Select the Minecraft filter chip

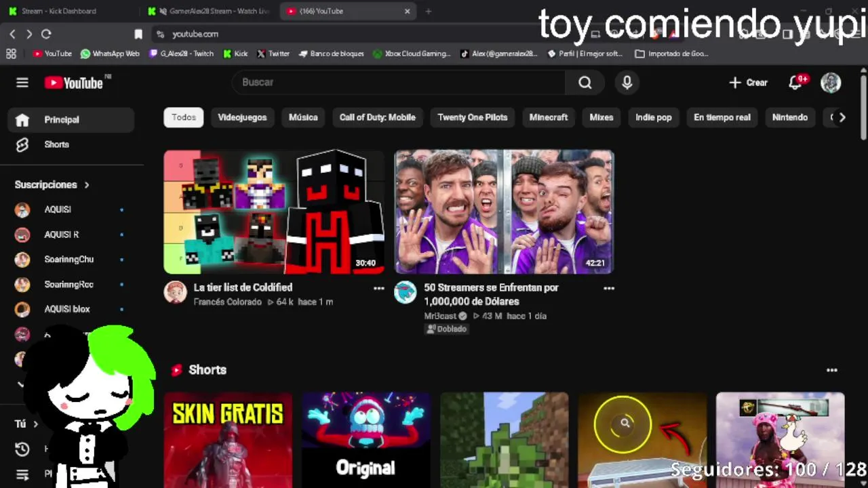point(548,117)
